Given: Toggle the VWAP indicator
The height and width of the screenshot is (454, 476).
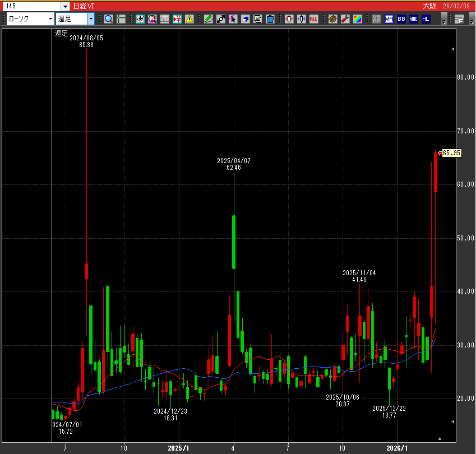Looking at the screenshot, I should coord(377,19).
